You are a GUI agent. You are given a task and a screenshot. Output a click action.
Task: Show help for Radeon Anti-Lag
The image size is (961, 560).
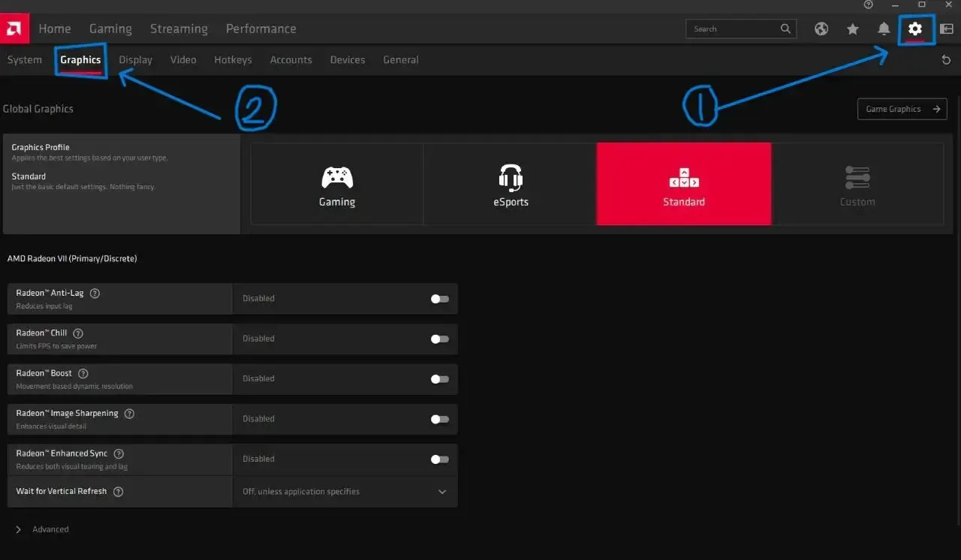coord(95,294)
